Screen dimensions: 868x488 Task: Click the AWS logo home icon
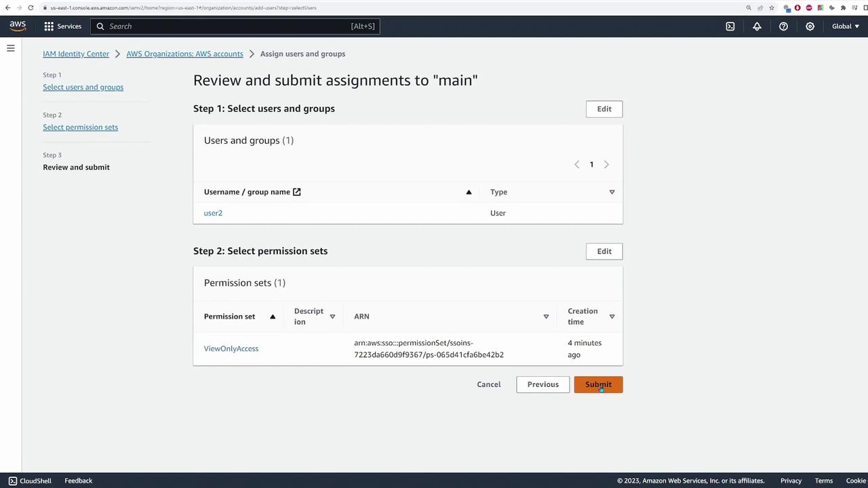click(18, 26)
